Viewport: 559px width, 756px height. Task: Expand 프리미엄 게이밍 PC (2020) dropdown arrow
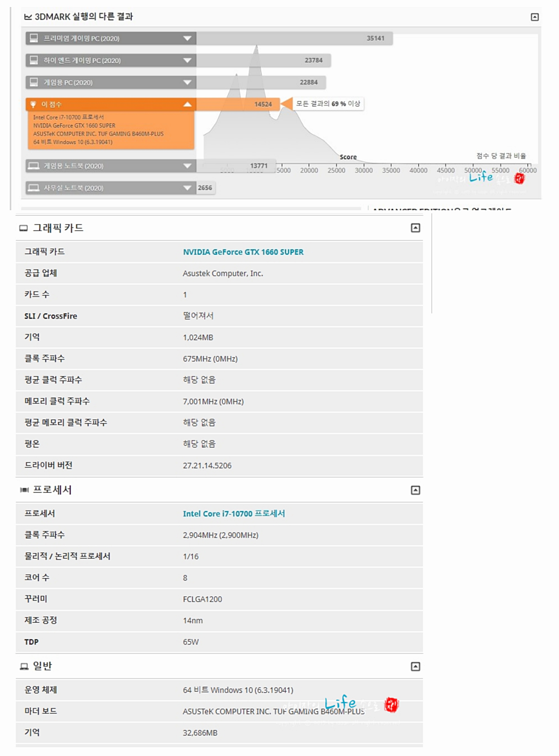[187, 38]
